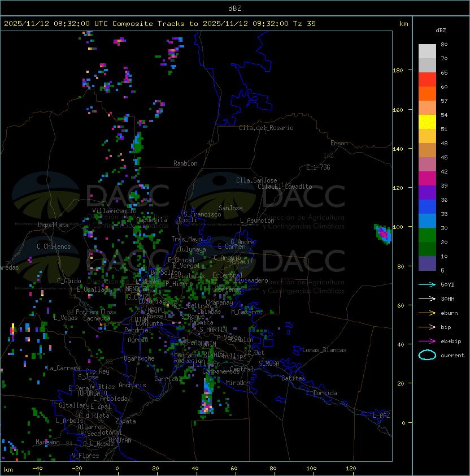The image size is (470, 476).
Task: Click the 'Lomas_Blancas' map label
Action: click(324, 350)
